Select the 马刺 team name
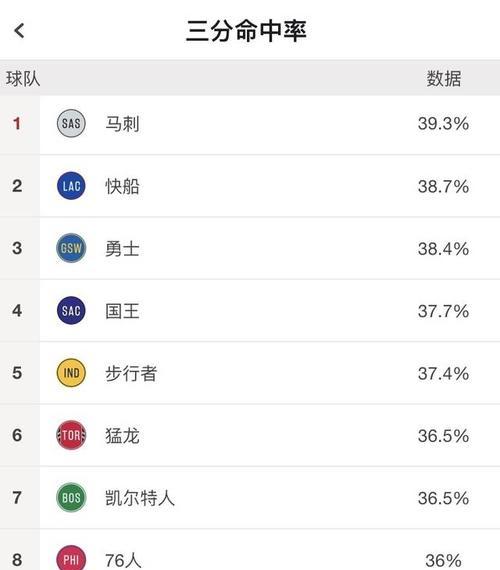The image size is (500, 570). pyautogui.click(x=122, y=124)
